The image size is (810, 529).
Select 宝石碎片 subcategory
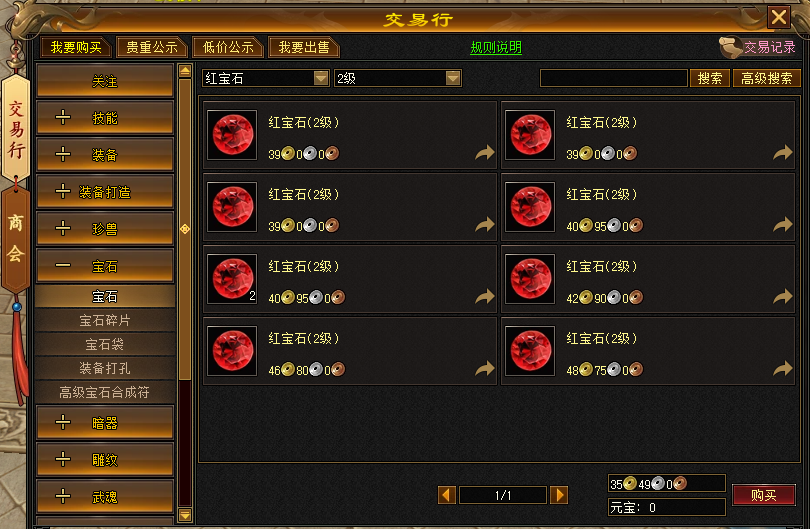tap(105, 320)
